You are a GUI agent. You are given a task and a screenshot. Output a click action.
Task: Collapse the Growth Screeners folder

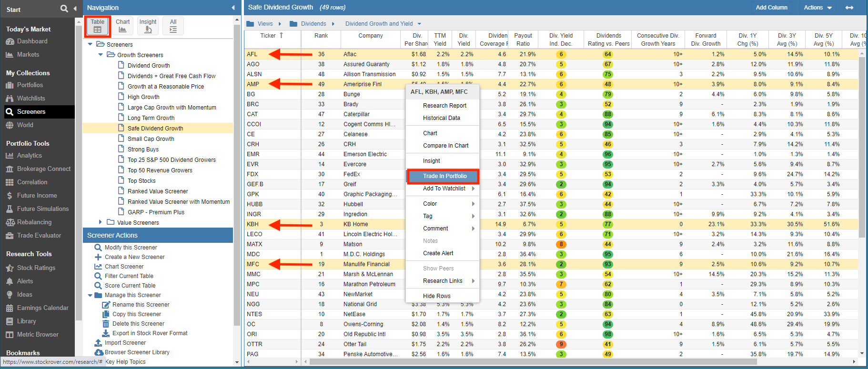[101, 55]
